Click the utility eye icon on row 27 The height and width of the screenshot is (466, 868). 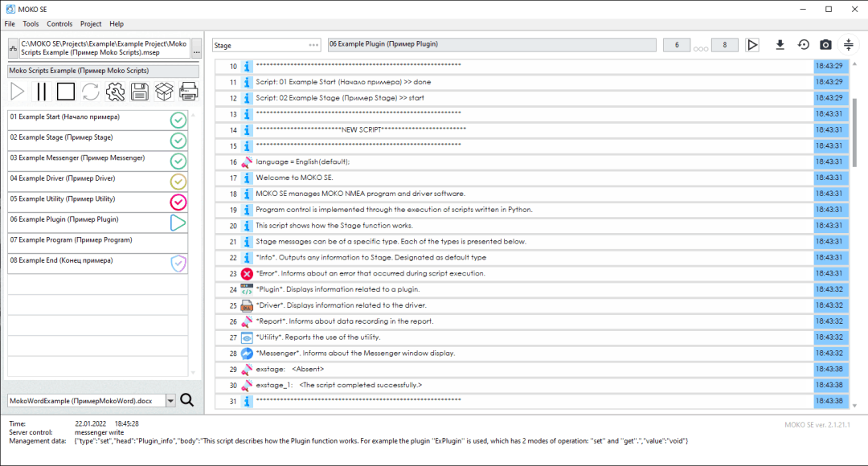tap(247, 337)
